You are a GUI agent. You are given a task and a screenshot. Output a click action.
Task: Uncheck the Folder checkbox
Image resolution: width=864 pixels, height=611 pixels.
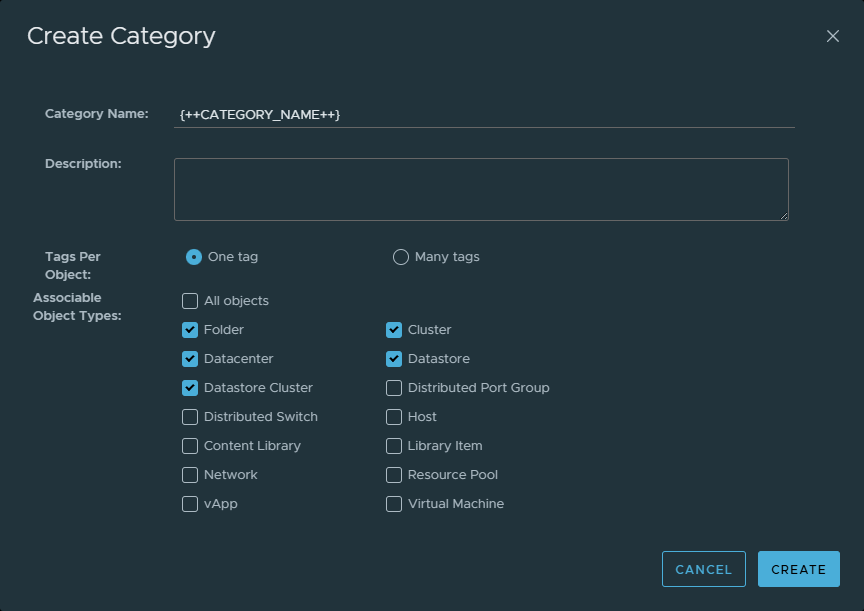pos(190,330)
